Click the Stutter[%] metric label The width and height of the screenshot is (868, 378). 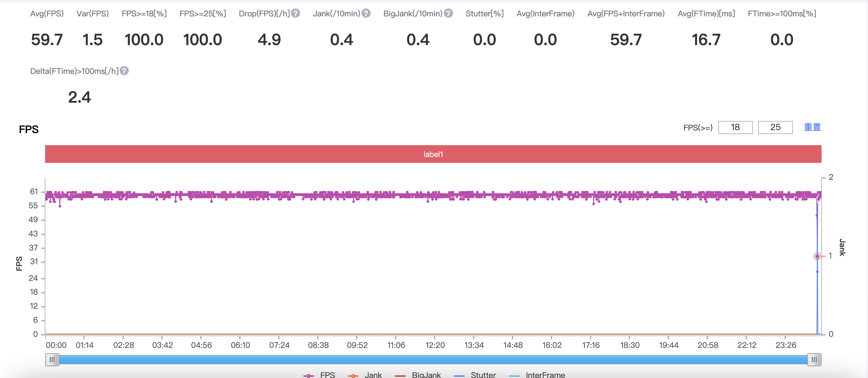coord(485,13)
